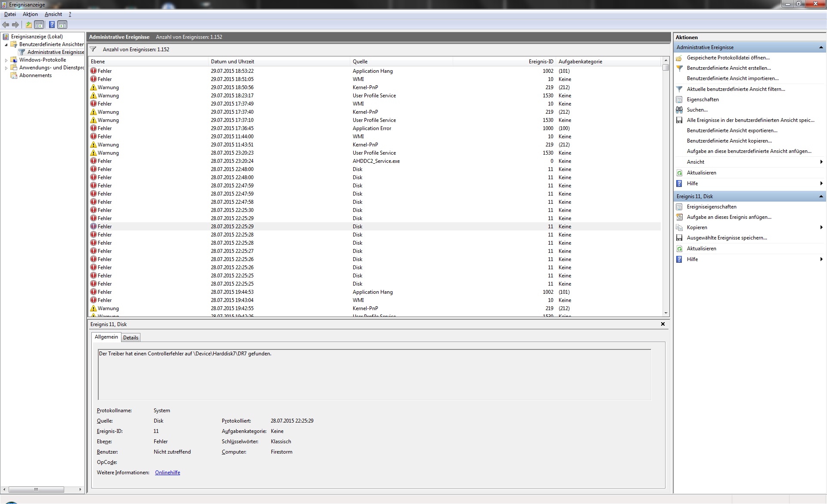
Task: Click the up-one-level folder toolbar icon
Action: [x=28, y=25]
